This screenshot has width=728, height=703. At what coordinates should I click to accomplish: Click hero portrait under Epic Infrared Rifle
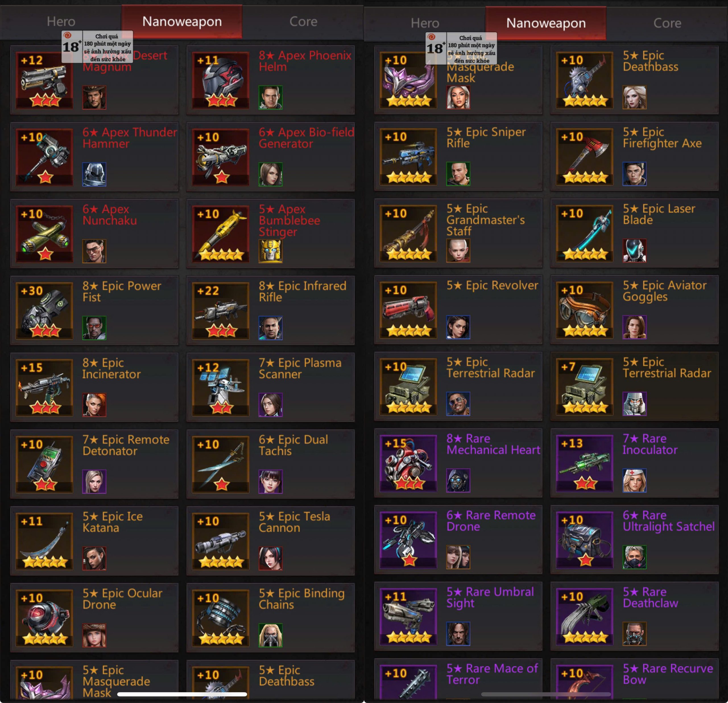[270, 328]
